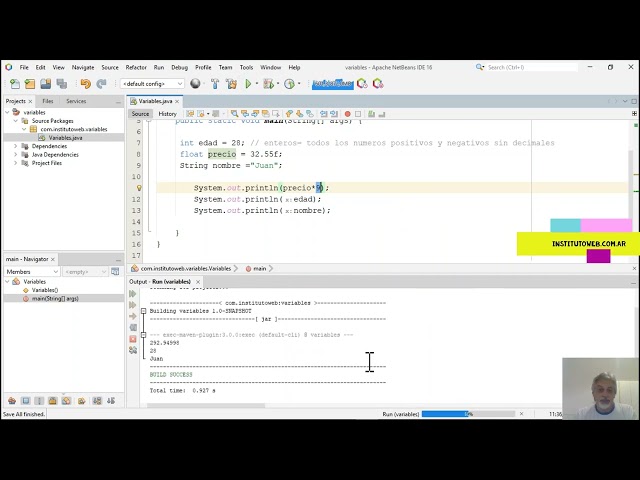Expand the Project Files node
640x480 pixels.
pyautogui.click(x=16, y=163)
